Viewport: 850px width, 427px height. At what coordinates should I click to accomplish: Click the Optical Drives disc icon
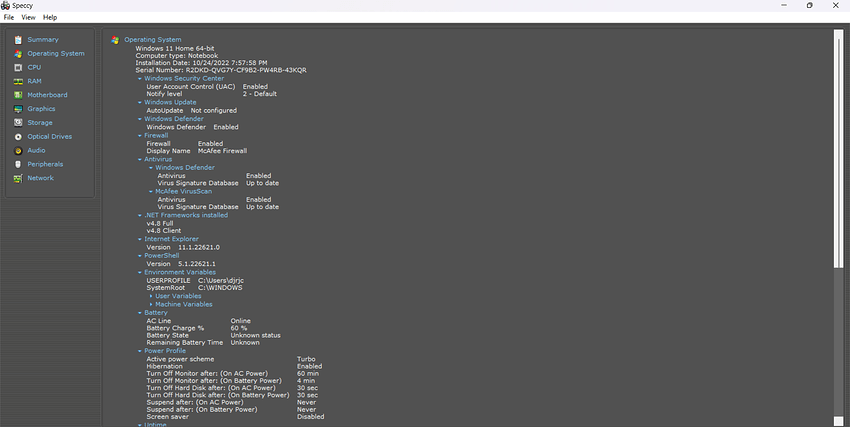pos(18,137)
